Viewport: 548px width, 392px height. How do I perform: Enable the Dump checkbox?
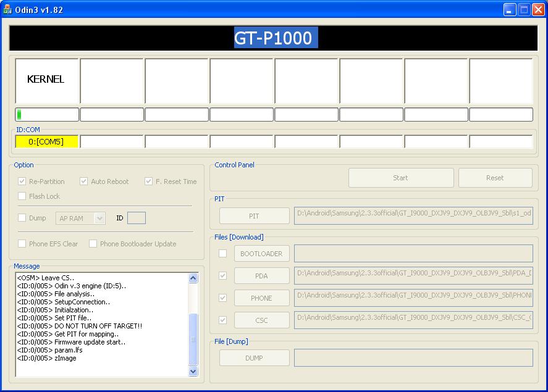22,217
